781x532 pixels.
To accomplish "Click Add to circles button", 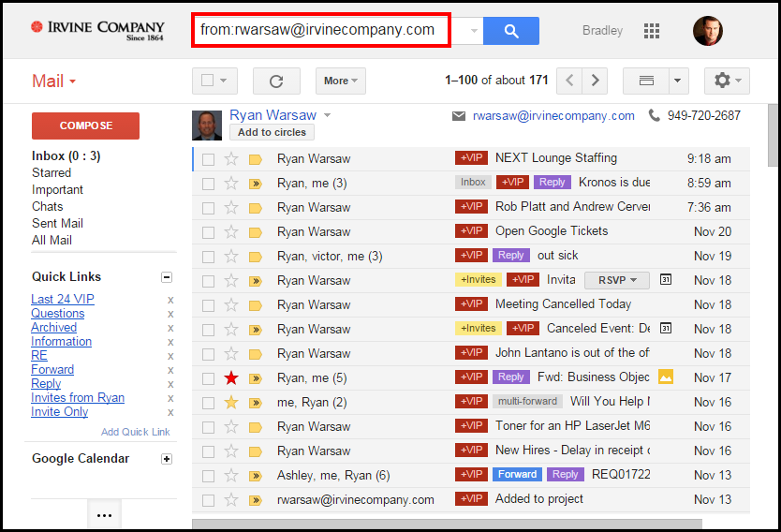I will 272,132.
